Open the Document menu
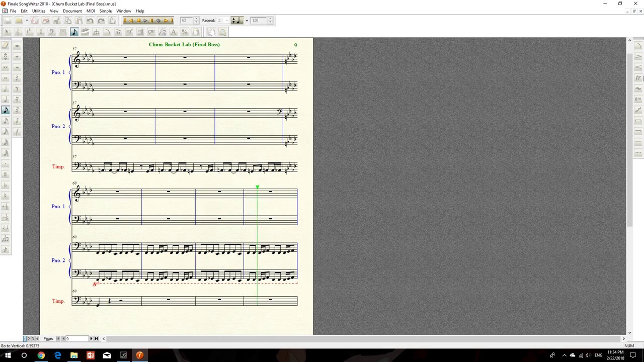This screenshot has height=362, width=644. pyautogui.click(x=72, y=11)
